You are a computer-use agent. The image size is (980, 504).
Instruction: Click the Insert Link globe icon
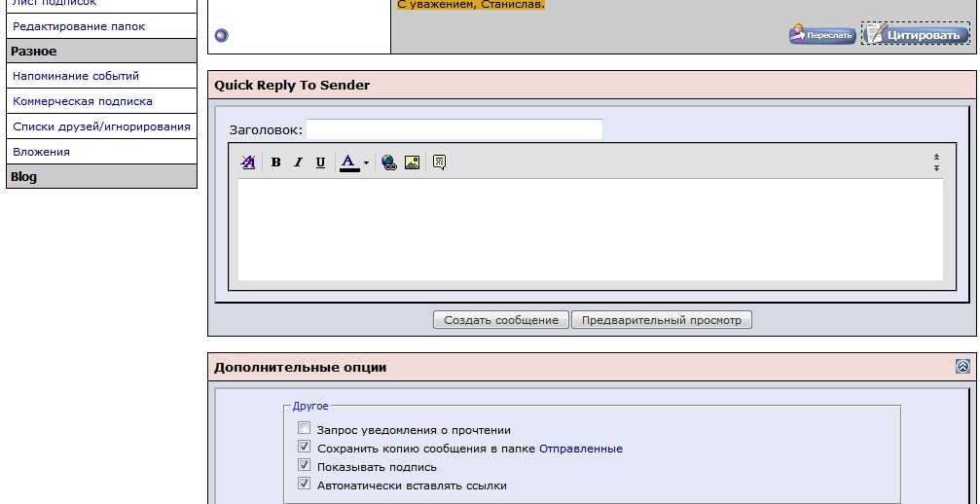388,162
